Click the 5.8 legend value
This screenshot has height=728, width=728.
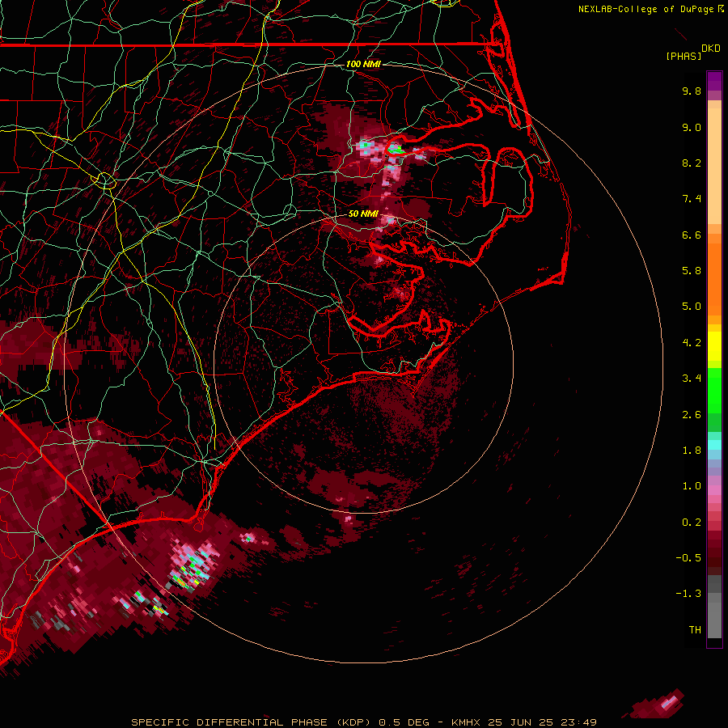(x=692, y=271)
